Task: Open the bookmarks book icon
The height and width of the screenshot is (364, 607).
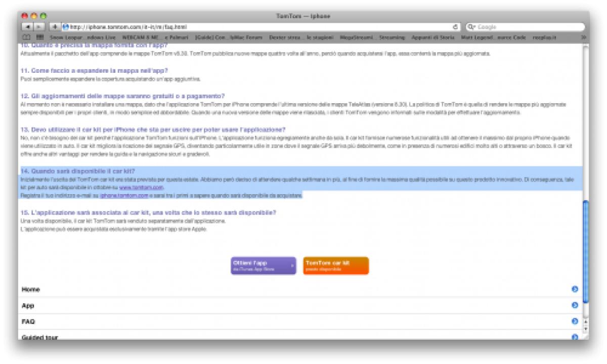Action: click(26, 37)
